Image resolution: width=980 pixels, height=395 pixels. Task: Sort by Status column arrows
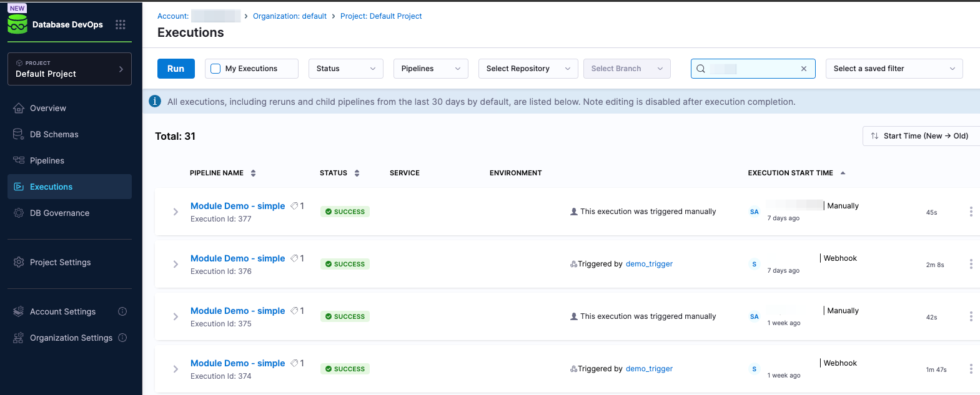357,173
